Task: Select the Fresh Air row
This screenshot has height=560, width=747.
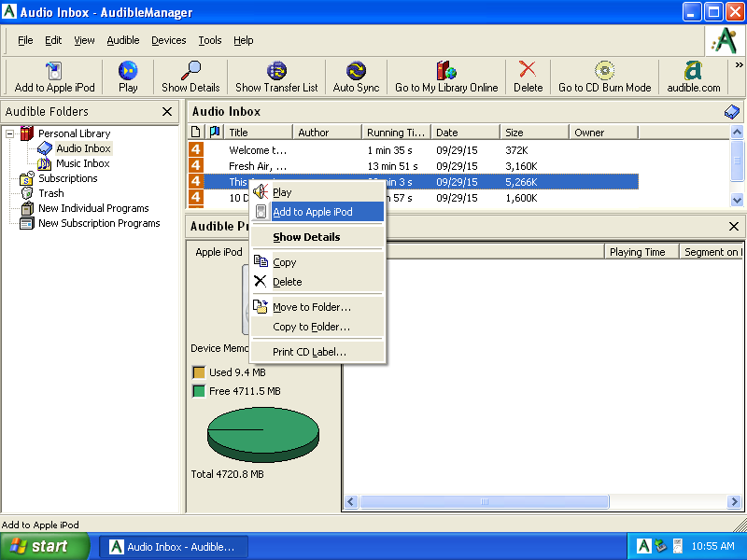Action: (x=413, y=166)
